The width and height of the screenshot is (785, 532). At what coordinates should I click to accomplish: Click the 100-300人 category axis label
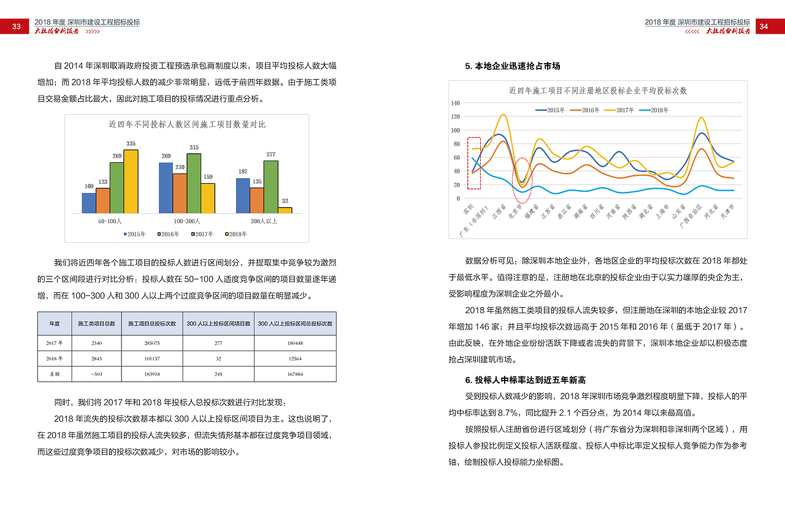pyautogui.click(x=187, y=221)
